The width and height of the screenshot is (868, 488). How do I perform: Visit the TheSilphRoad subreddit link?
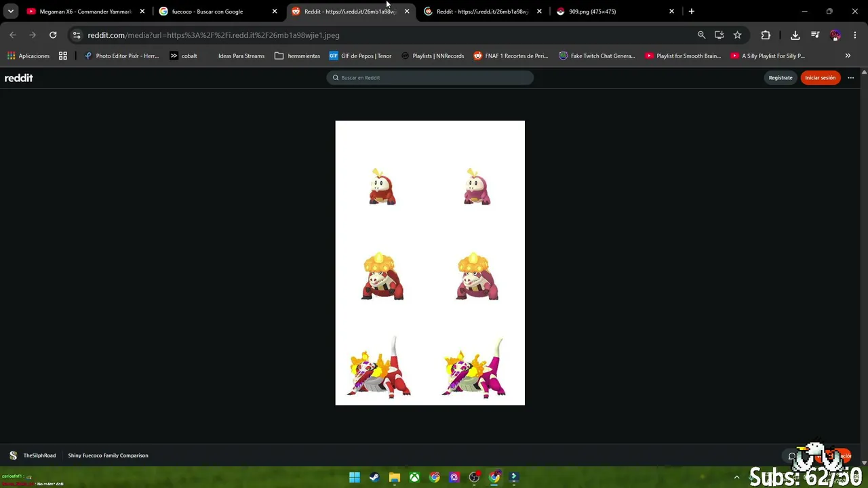pyautogui.click(x=39, y=455)
